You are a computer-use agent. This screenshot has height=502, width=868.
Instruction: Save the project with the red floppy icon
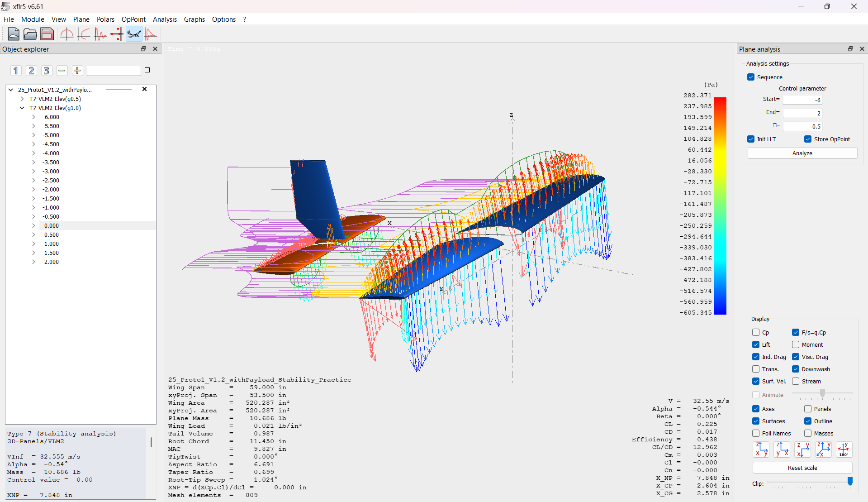pos(47,34)
